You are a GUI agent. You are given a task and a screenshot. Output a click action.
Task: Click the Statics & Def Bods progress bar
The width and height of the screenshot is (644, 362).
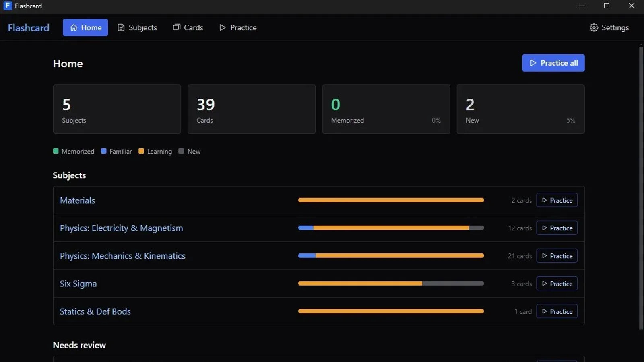click(x=391, y=311)
